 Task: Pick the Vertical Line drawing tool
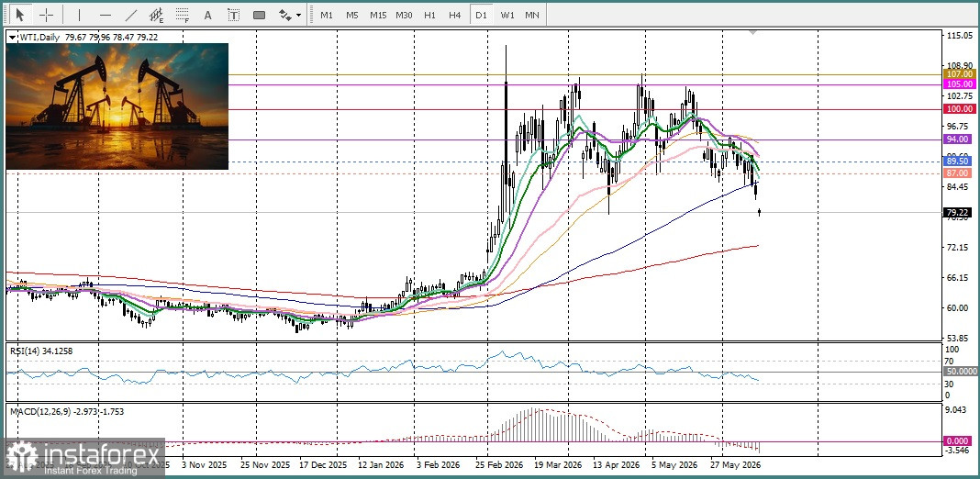[80, 15]
